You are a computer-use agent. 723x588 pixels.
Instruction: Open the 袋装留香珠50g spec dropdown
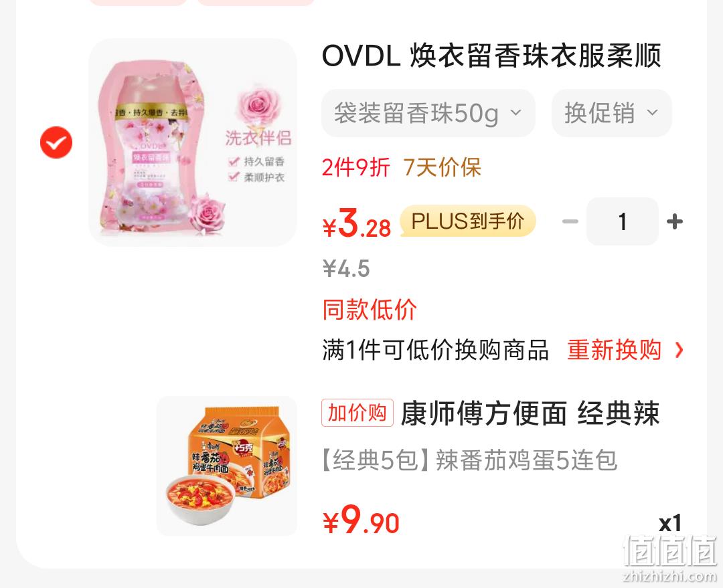tap(428, 113)
